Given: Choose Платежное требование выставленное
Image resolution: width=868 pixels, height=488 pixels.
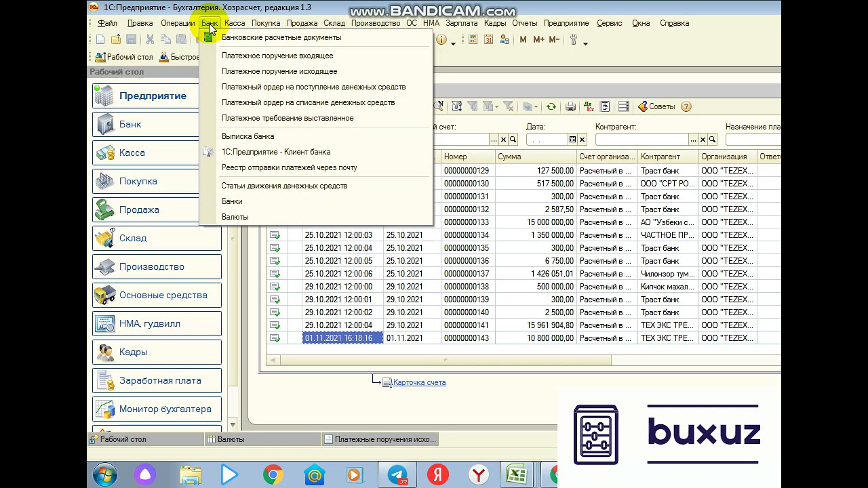Looking at the screenshot, I should pos(288,118).
